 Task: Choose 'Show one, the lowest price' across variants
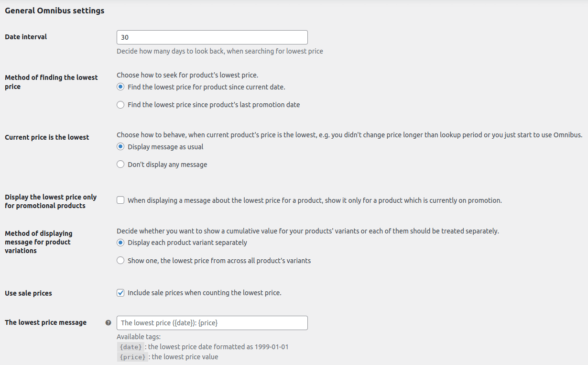(x=120, y=261)
